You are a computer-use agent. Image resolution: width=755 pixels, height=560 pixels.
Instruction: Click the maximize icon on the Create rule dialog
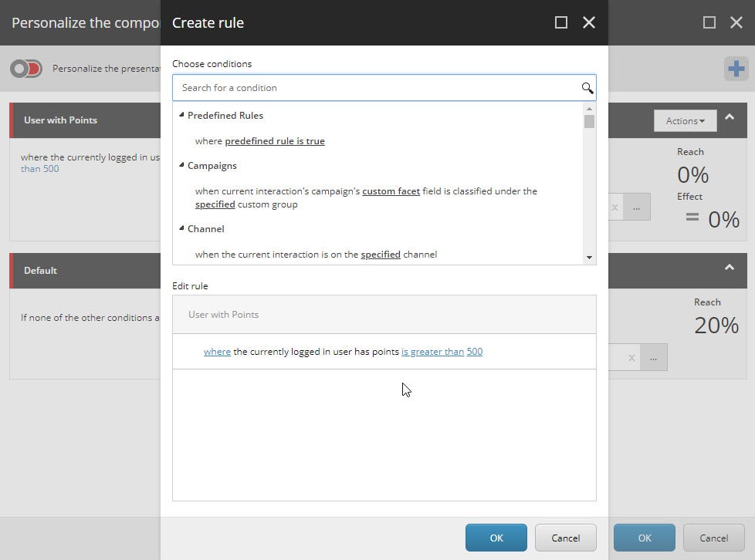click(x=560, y=22)
